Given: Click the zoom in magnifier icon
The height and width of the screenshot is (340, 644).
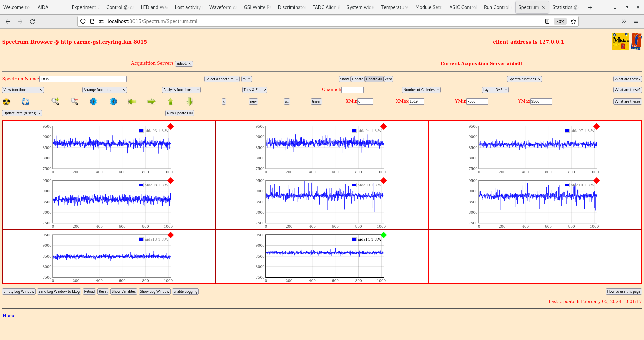Looking at the screenshot, I should 55,101.
